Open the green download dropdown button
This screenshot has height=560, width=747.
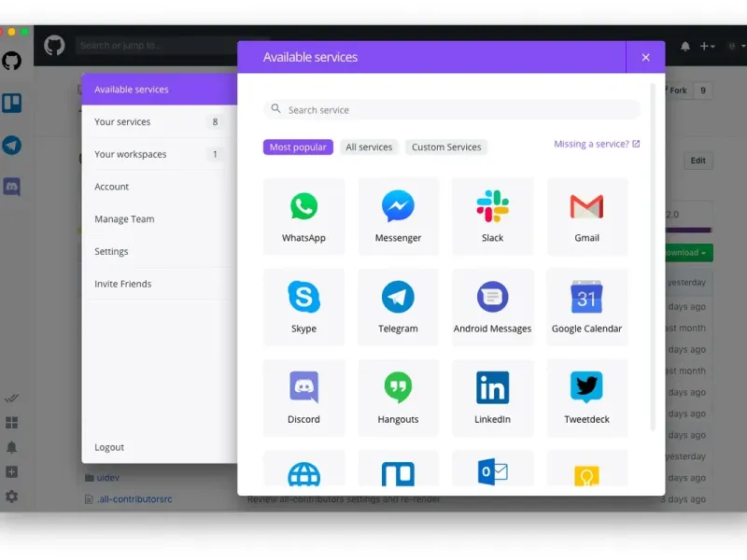[689, 252]
